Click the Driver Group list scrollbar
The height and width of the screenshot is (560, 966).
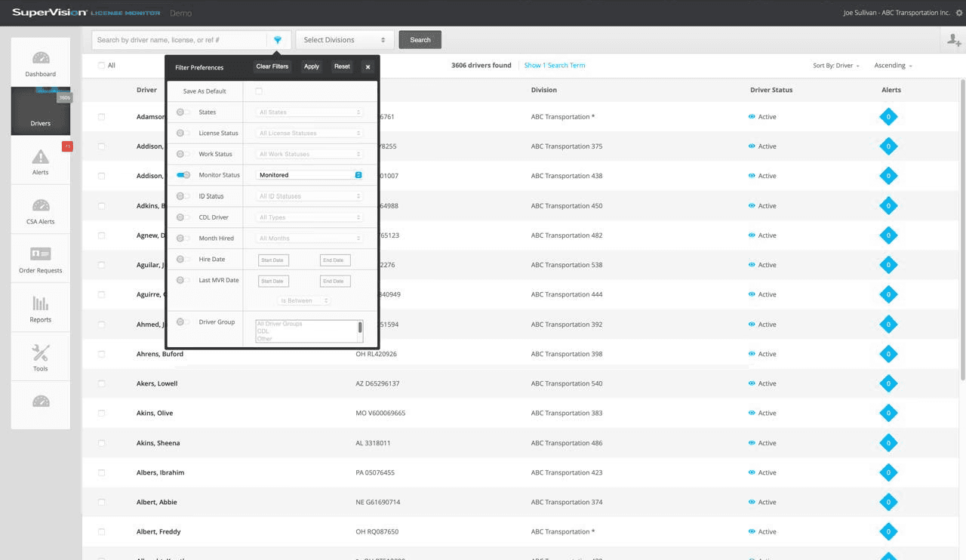tap(360, 328)
